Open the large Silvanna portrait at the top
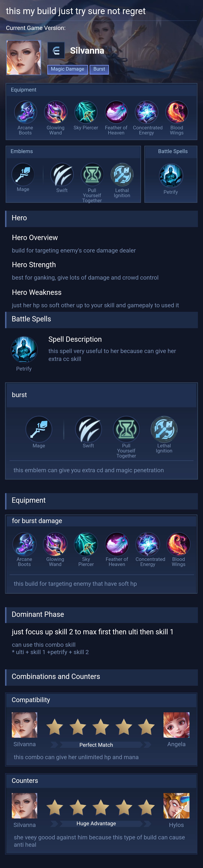This screenshot has height=868, width=203. [x=23, y=58]
